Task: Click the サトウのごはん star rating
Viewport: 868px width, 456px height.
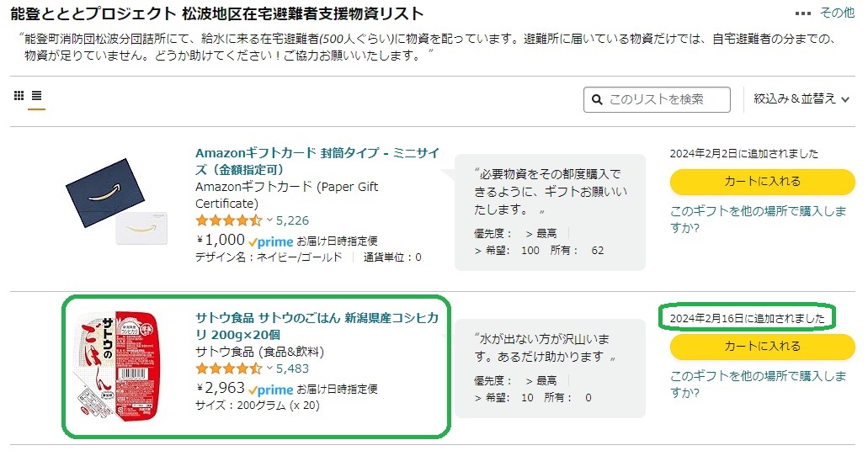Action: pos(229,369)
